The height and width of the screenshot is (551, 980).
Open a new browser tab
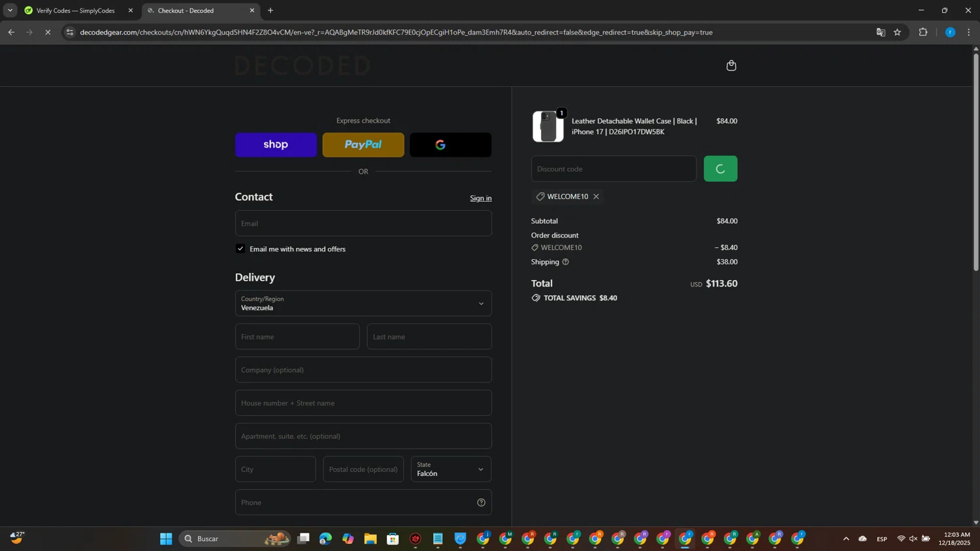click(x=270, y=10)
